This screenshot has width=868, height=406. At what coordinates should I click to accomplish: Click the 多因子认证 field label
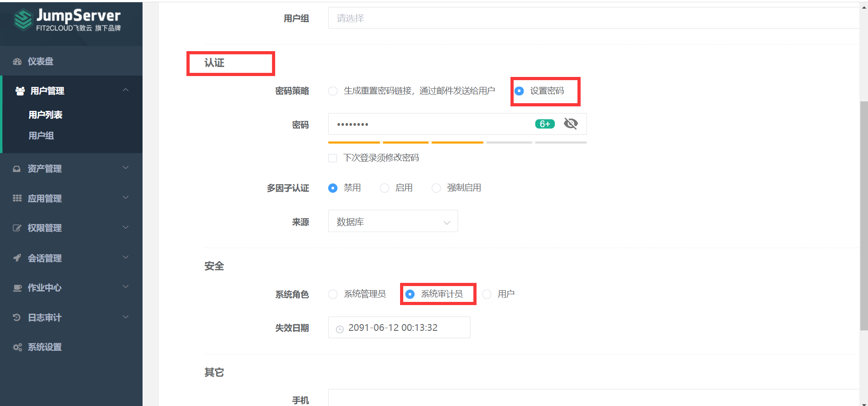(288, 188)
